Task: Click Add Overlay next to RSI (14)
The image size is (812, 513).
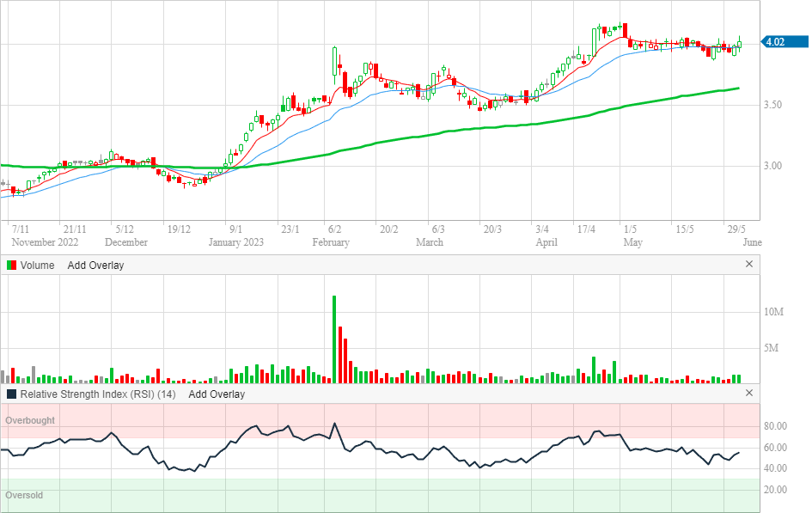Action: 217,394
